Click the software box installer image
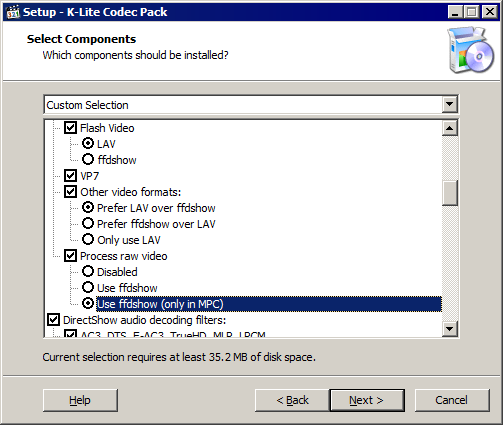 coord(471,50)
